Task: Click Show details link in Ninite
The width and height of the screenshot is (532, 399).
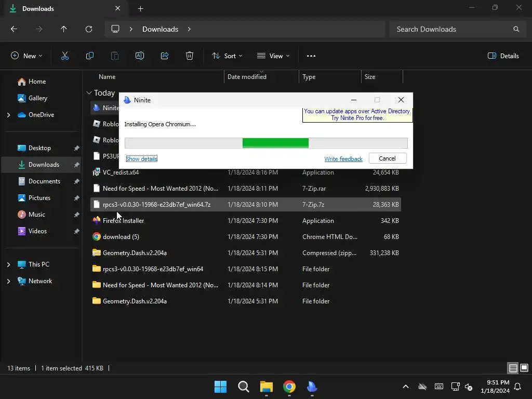Action: click(141, 159)
